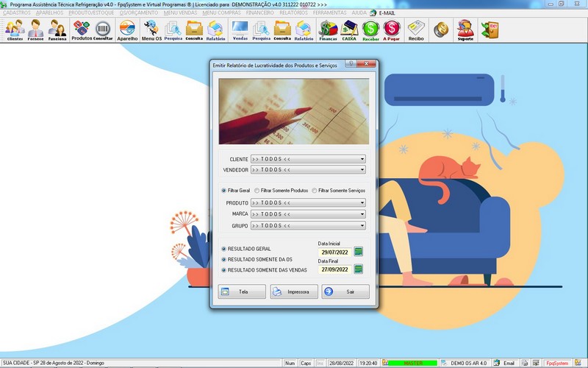Screen dimensions: 588x368
Task: Open the OS/ORÇAMENTO menu
Action: 139,13
